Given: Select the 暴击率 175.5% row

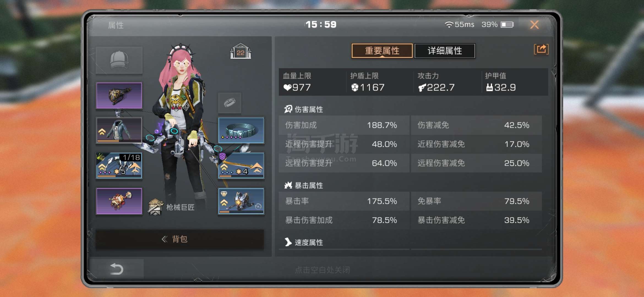Looking at the screenshot, I should [x=344, y=201].
